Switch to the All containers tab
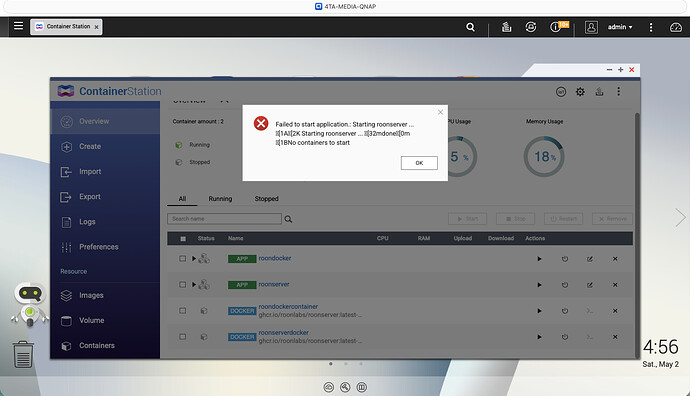 182,199
